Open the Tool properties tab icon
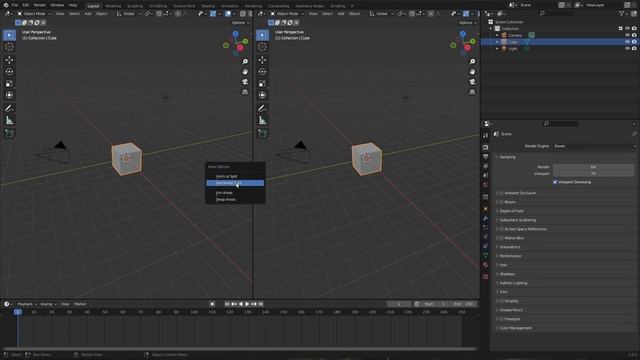640x360 pixels. point(485,136)
